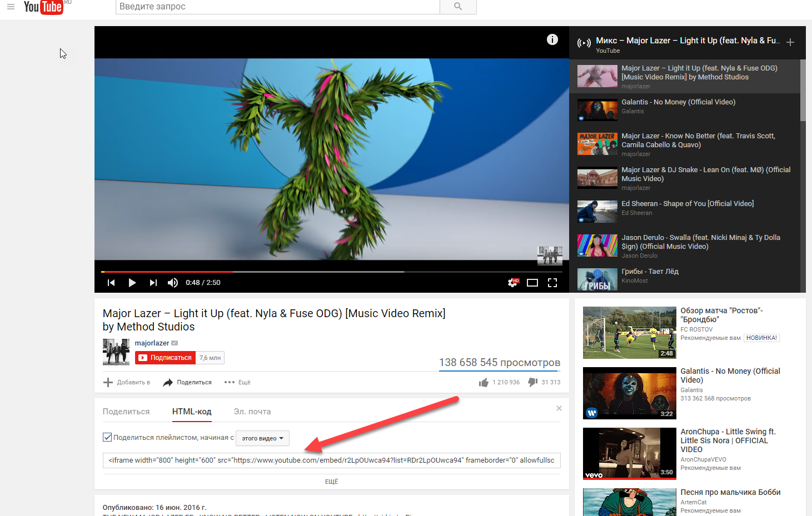Image resolution: width=812 pixels, height=516 pixels.
Task: Click the majorlazer channel avatar
Action: [116, 352]
